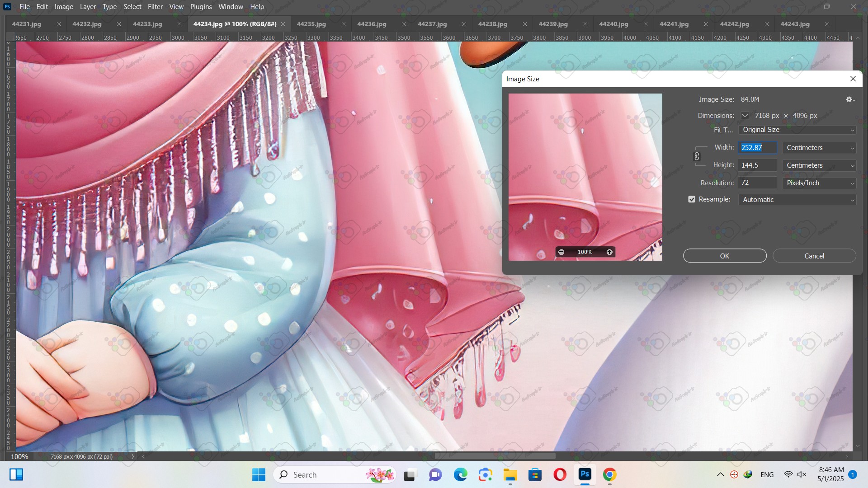Open the Resample Automatic method dropdown
The width and height of the screenshot is (868, 488).
(x=797, y=200)
